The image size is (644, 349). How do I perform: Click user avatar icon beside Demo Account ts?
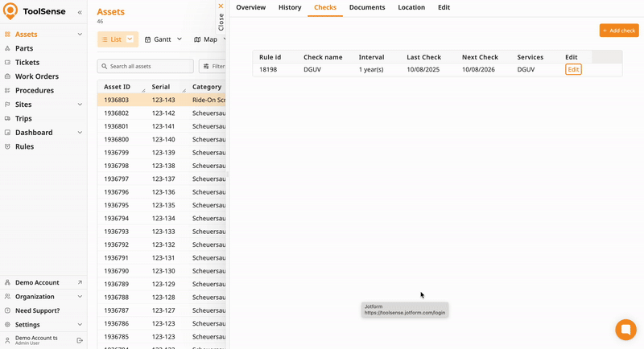point(7,340)
